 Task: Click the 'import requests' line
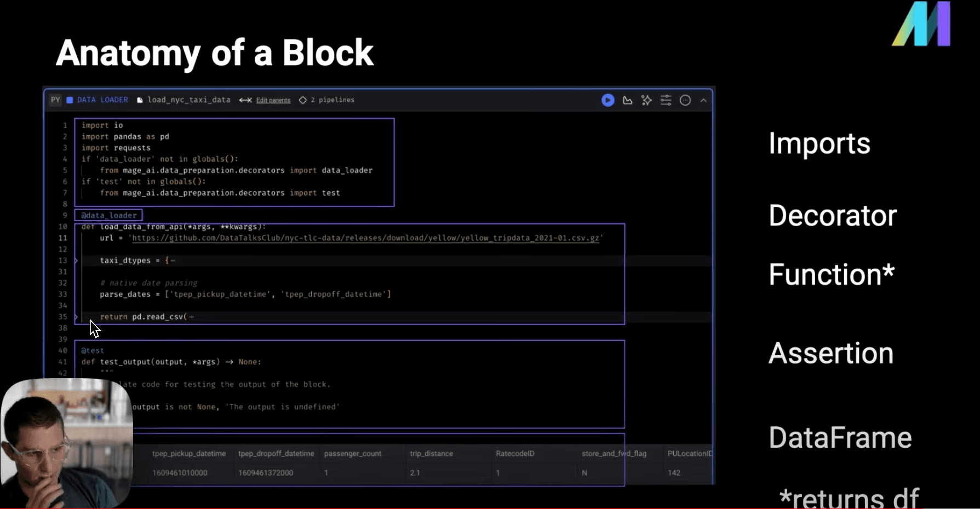pyautogui.click(x=116, y=148)
